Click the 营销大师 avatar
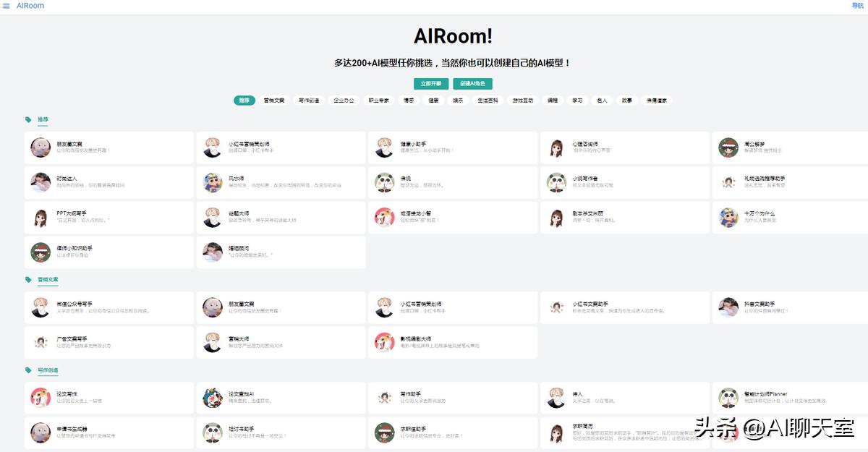 [x=213, y=342]
